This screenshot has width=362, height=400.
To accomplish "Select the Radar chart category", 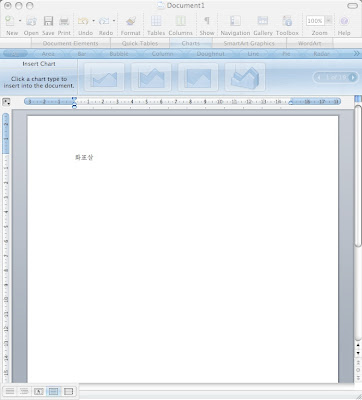I will coord(321,54).
